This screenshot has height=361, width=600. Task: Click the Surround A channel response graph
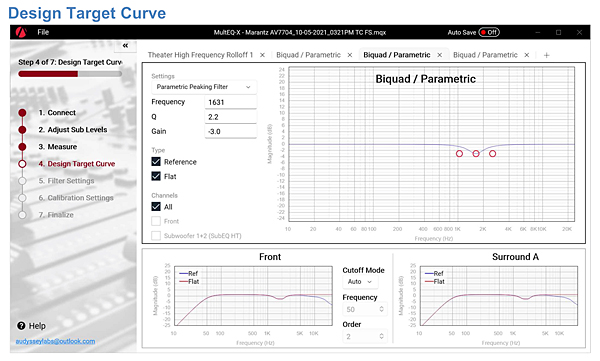point(499,296)
